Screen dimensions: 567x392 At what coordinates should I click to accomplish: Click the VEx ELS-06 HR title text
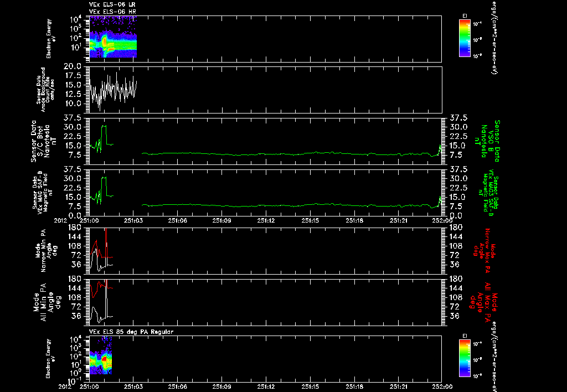click(x=112, y=12)
